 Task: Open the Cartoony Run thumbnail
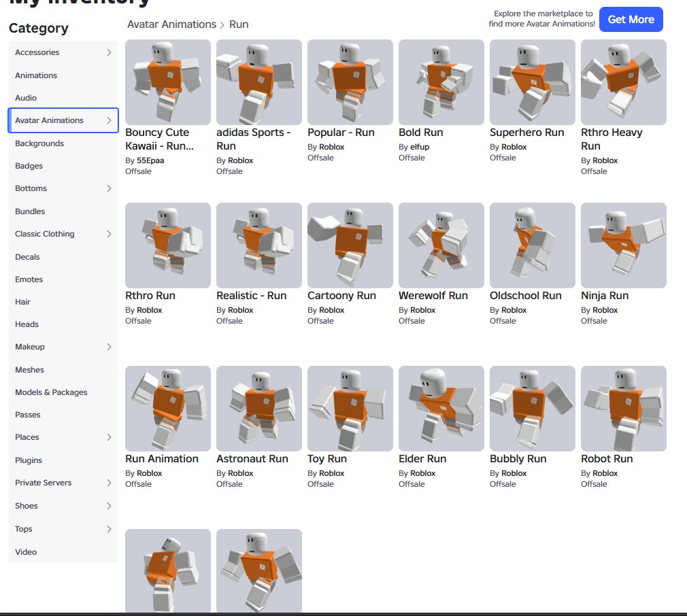[x=350, y=245]
